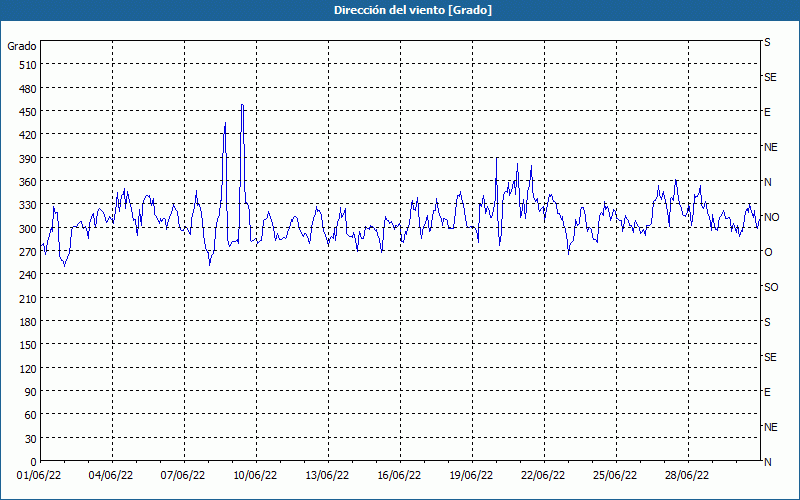The width and height of the screenshot is (800, 500).
Task: Click the 420 degree axis label
Action: pyautogui.click(x=29, y=135)
